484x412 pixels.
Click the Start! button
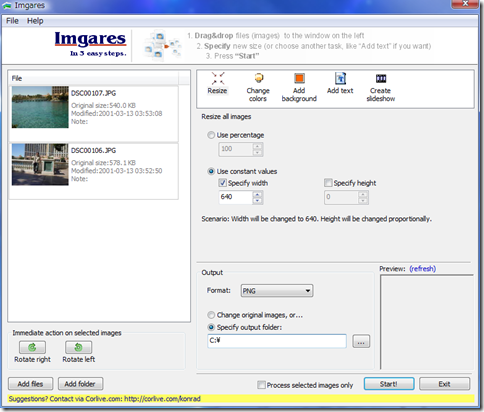(389, 384)
